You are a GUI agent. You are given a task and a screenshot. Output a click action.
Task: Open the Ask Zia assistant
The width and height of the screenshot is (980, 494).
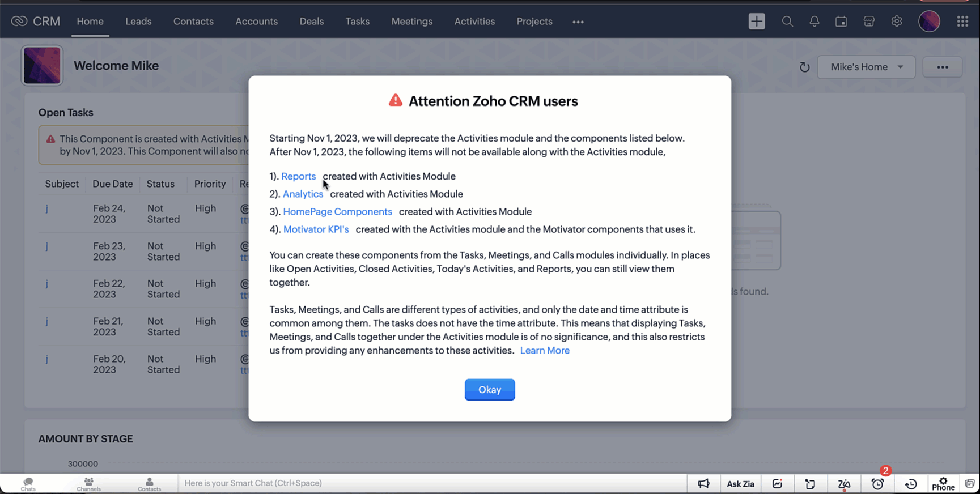740,484
